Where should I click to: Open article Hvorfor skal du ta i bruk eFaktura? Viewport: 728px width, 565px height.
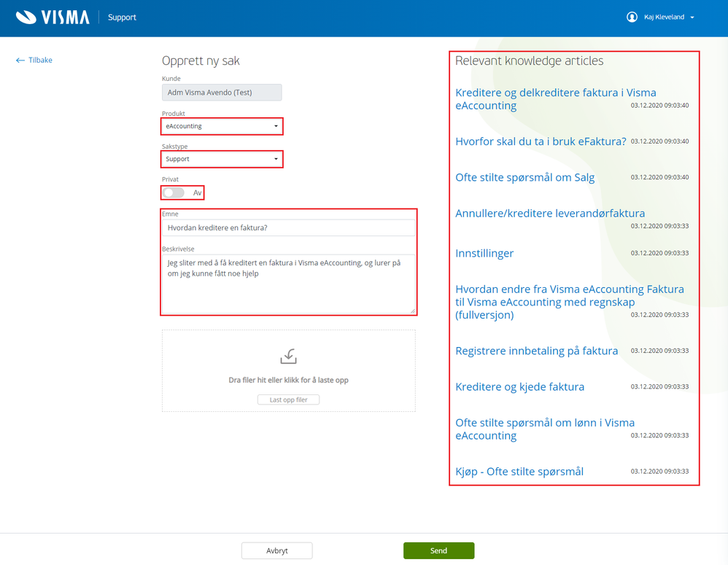tap(541, 141)
